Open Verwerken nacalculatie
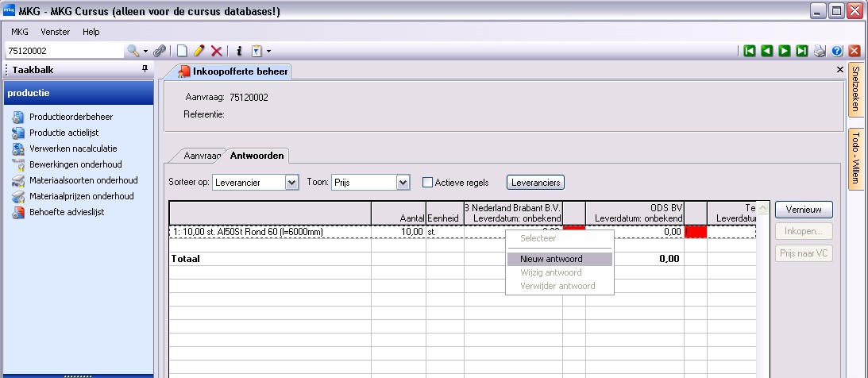Image resolution: width=868 pixels, height=378 pixels. coord(73,148)
